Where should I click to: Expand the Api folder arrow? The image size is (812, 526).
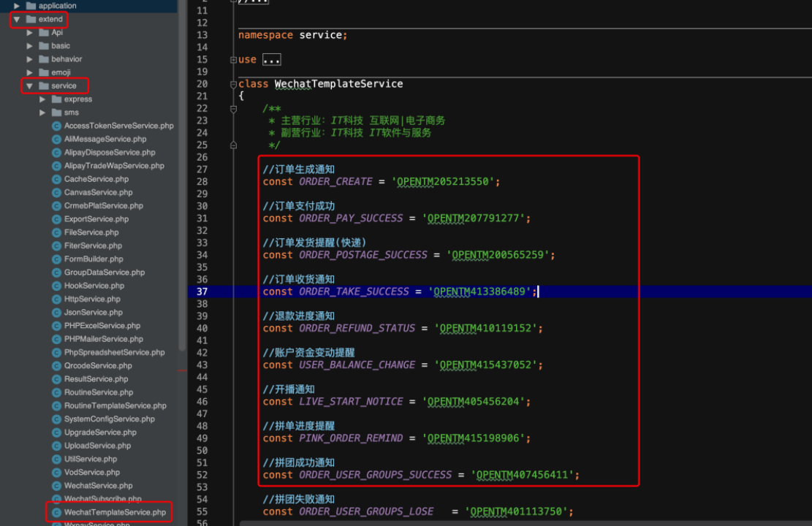(x=29, y=33)
